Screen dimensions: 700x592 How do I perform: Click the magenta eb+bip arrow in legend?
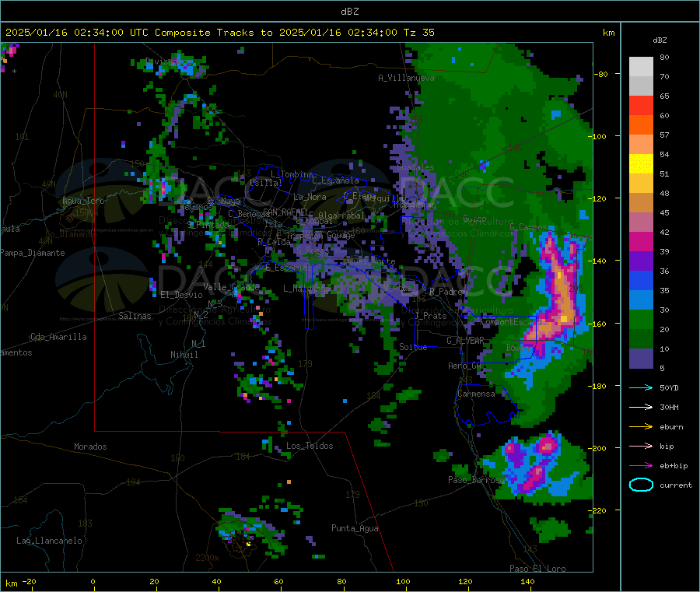click(x=641, y=466)
